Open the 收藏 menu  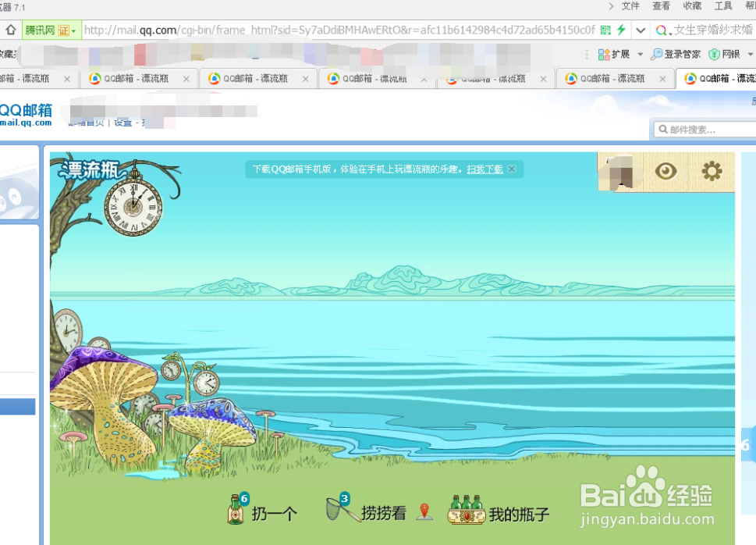point(692,5)
